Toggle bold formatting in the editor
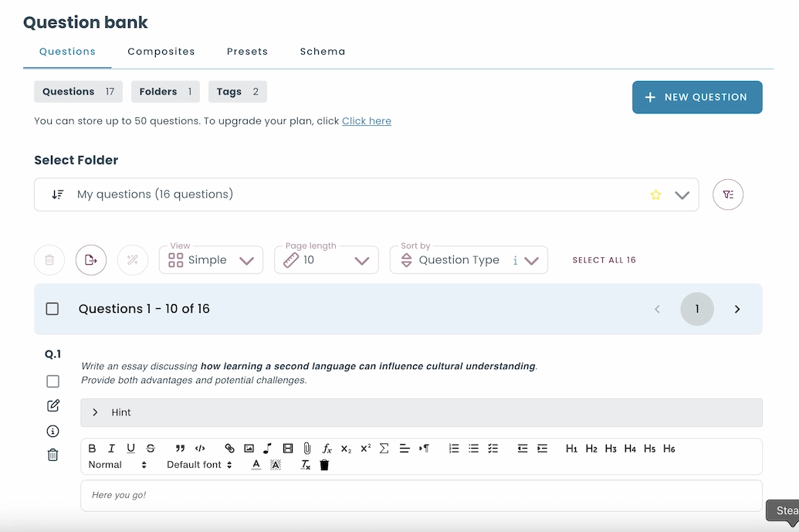The height and width of the screenshot is (532, 799). [93, 449]
